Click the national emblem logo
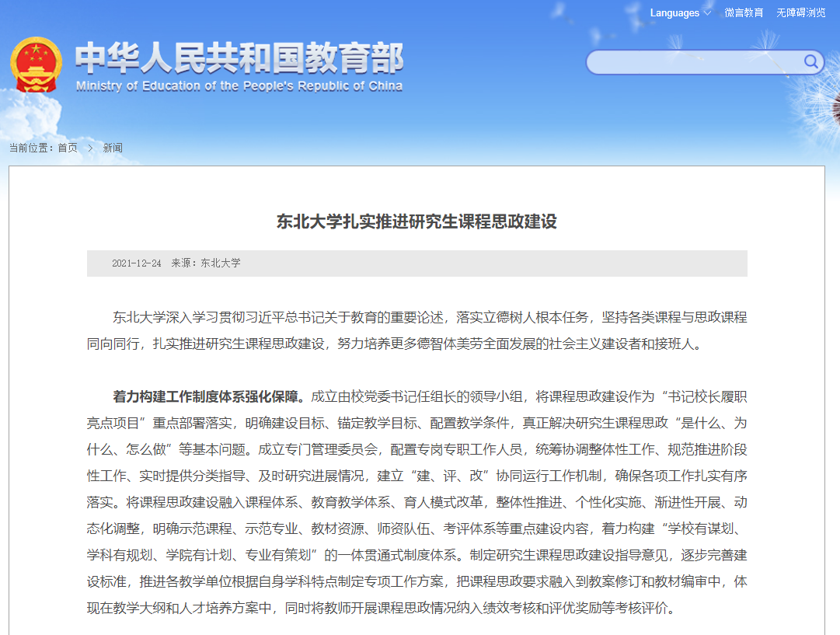The height and width of the screenshot is (635, 840). (36, 65)
